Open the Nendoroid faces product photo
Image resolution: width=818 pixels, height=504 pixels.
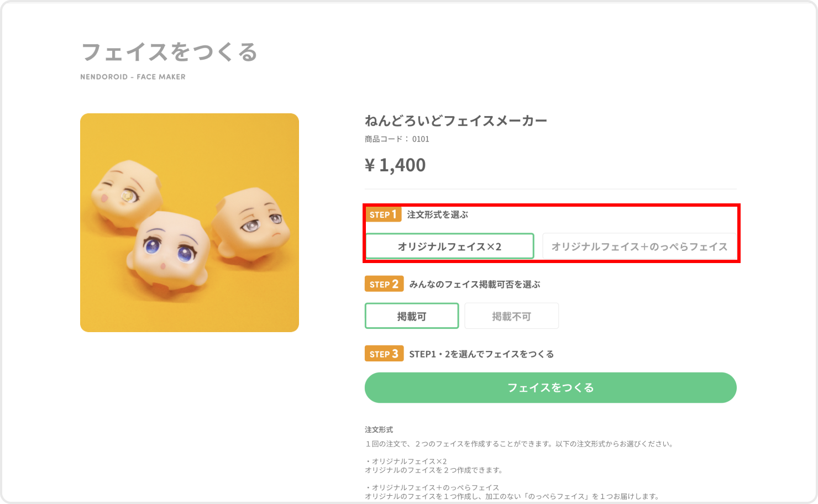(190, 223)
